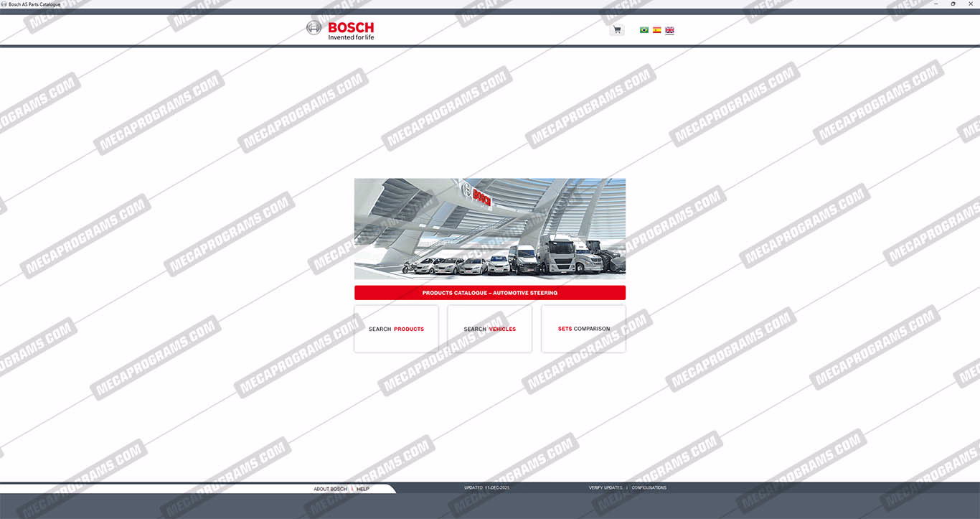
Task: Open the Search Vehicles tile
Action: click(490, 329)
